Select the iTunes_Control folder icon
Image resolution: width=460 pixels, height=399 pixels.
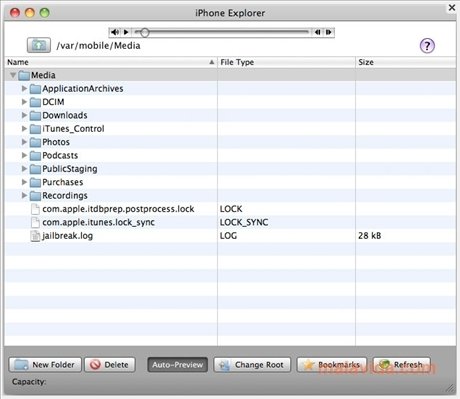[35, 129]
